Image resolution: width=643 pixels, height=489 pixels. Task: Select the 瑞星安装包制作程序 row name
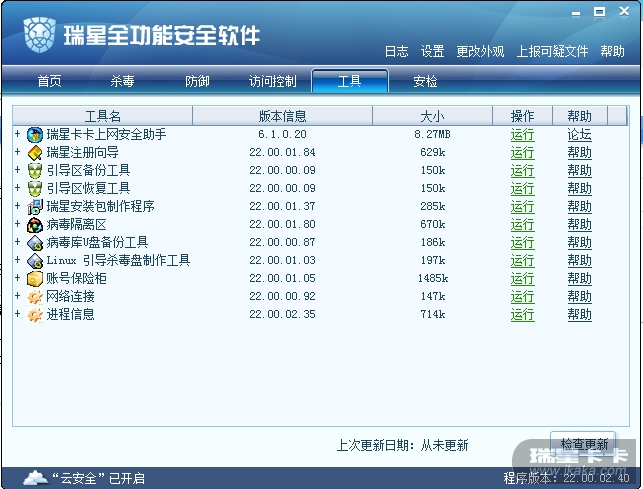100,206
